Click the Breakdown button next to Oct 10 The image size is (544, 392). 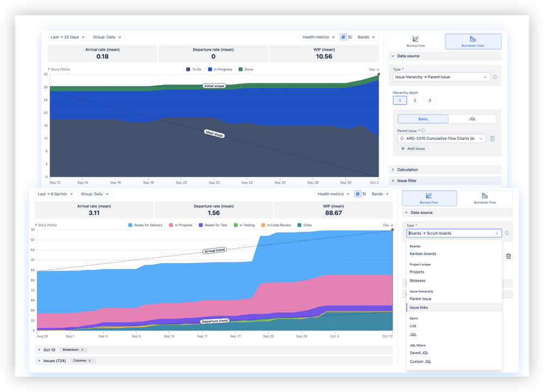pyautogui.click(x=74, y=350)
